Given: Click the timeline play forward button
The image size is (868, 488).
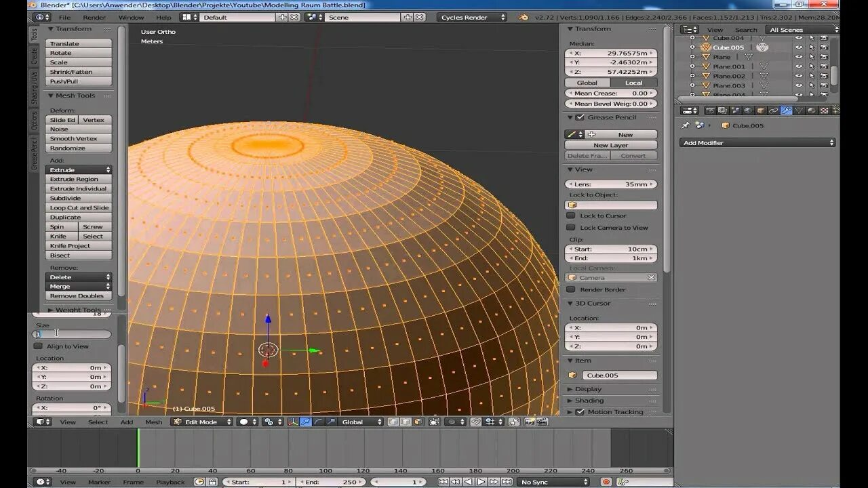Looking at the screenshot, I should (481, 482).
